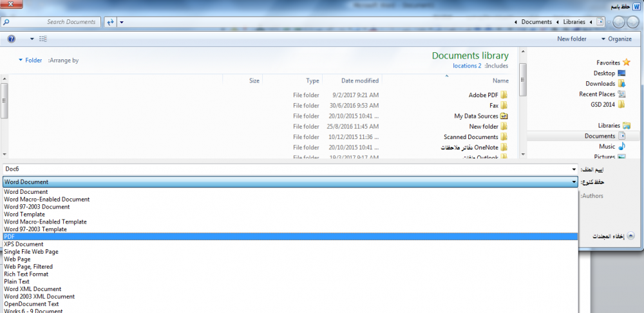This screenshot has height=313, width=644.
Task: Click the hide folders arrow button
Action: pyautogui.click(x=630, y=236)
